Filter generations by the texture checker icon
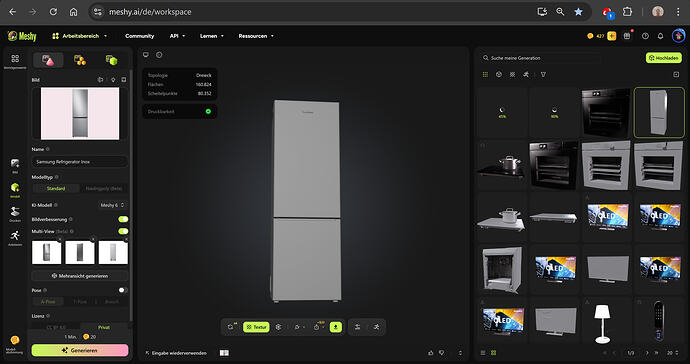This screenshot has height=364, width=690. tap(512, 74)
